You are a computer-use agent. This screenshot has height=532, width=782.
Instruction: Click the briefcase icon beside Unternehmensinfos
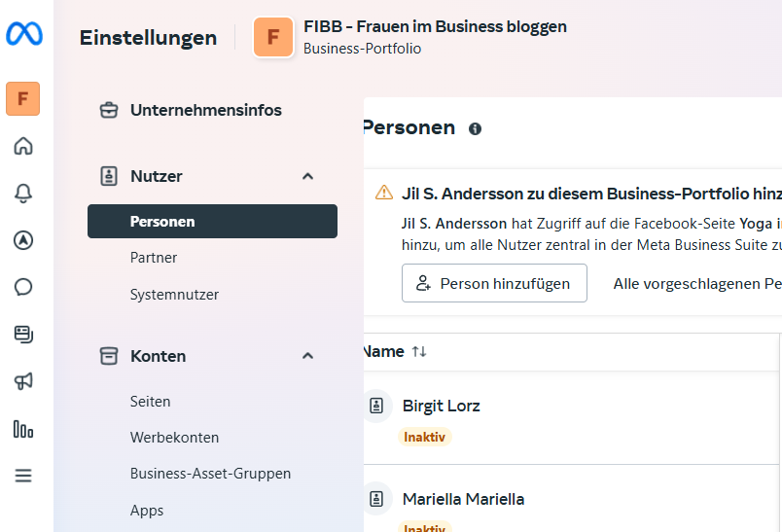coord(109,110)
